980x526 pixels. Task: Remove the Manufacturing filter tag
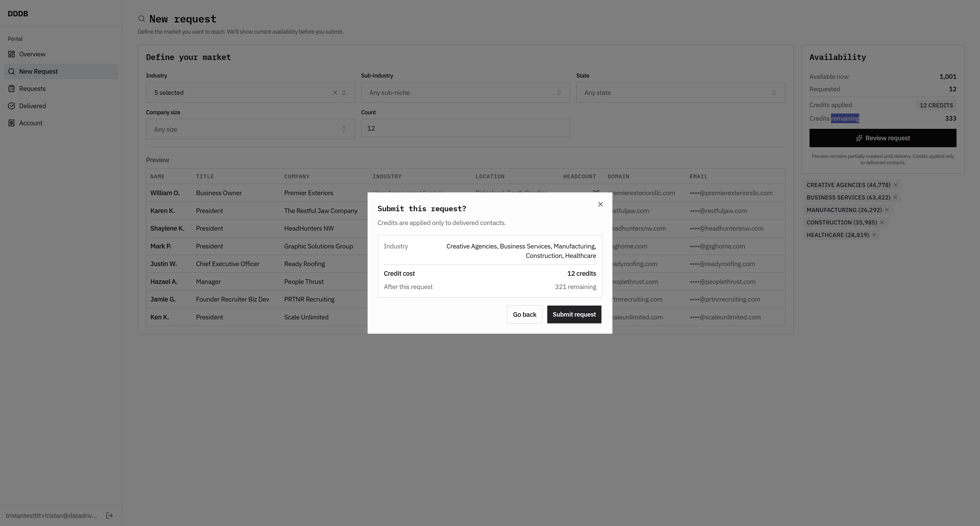click(887, 210)
